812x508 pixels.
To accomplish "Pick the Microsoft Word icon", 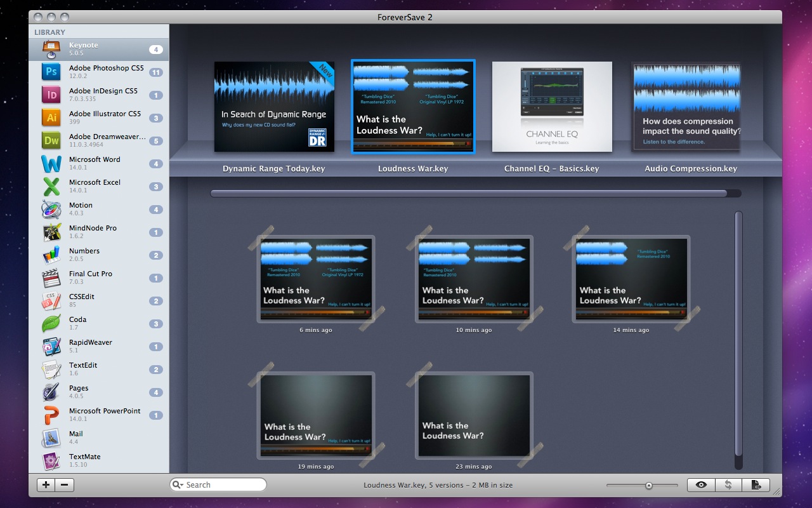I will click(51, 163).
